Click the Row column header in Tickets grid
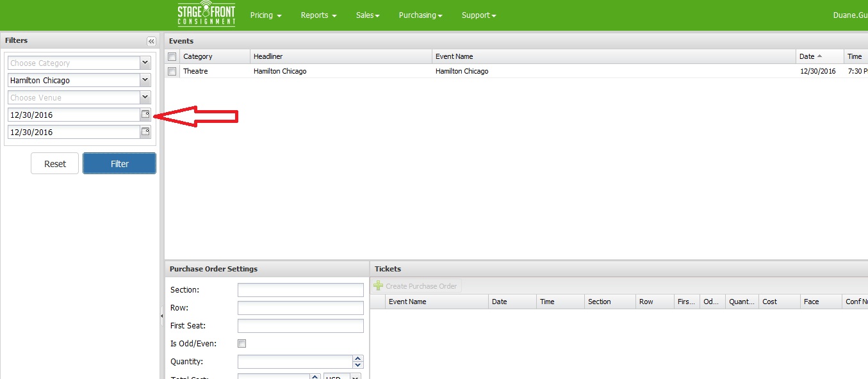 click(x=655, y=302)
